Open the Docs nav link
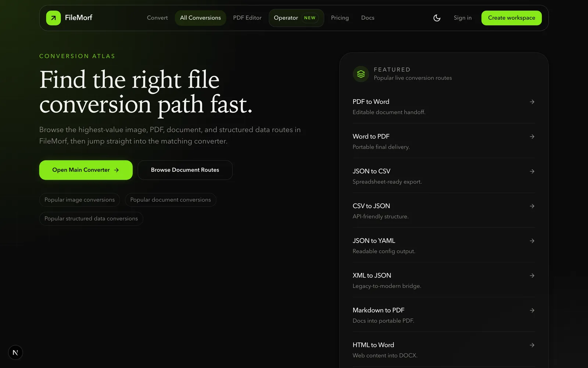Image resolution: width=588 pixels, height=368 pixels. 367,18
